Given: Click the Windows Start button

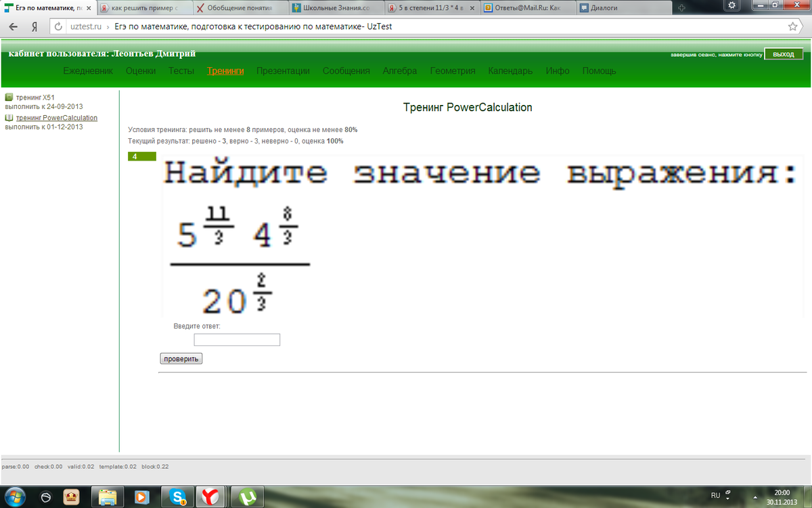Looking at the screenshot, I should pos(14,496).
